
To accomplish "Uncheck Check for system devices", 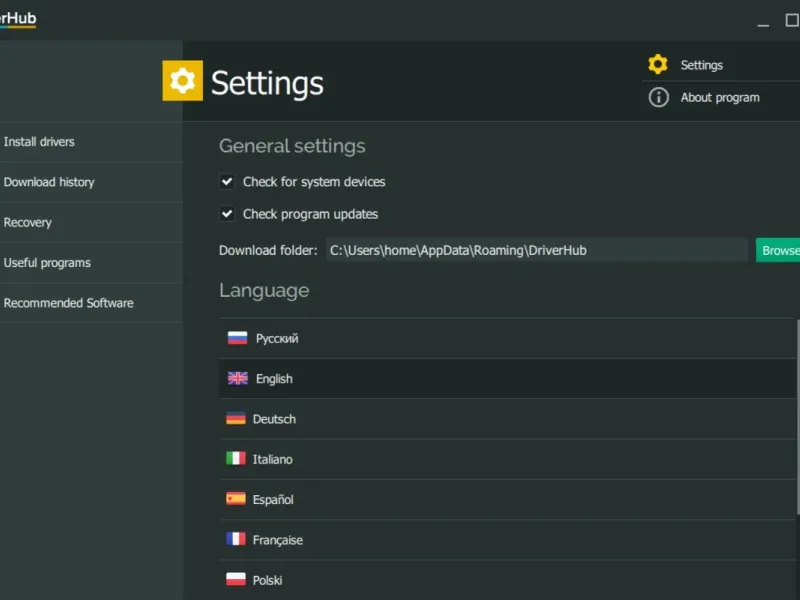I will [x=227, y=182].
